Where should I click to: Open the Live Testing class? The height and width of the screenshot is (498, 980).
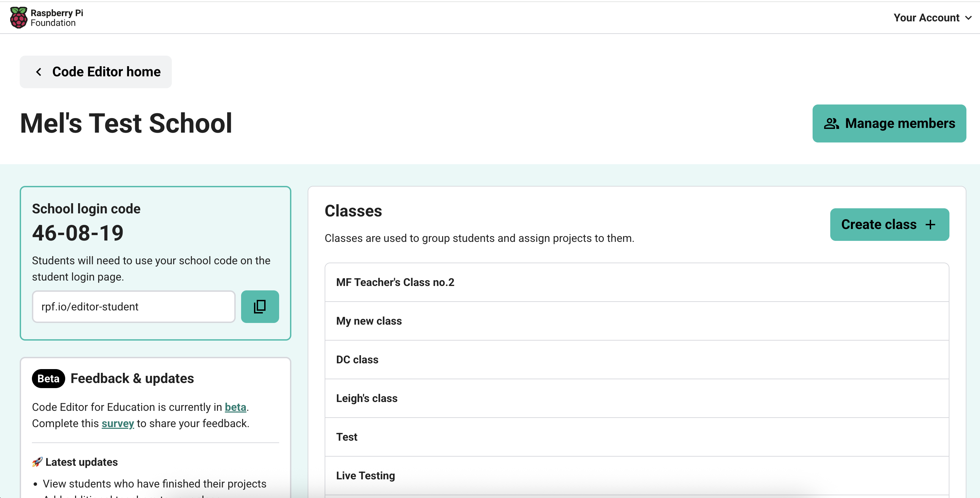tap(365, 475)
